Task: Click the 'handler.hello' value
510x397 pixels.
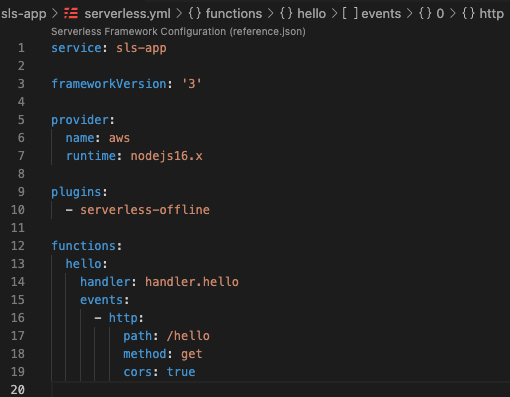Action: click(x=192, y=282)
